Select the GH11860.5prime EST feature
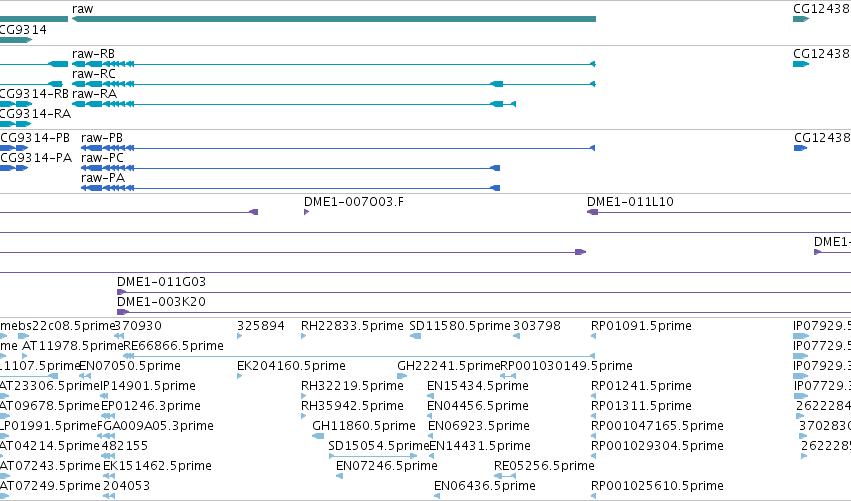The image size is (851, 501). pos(318,436)
